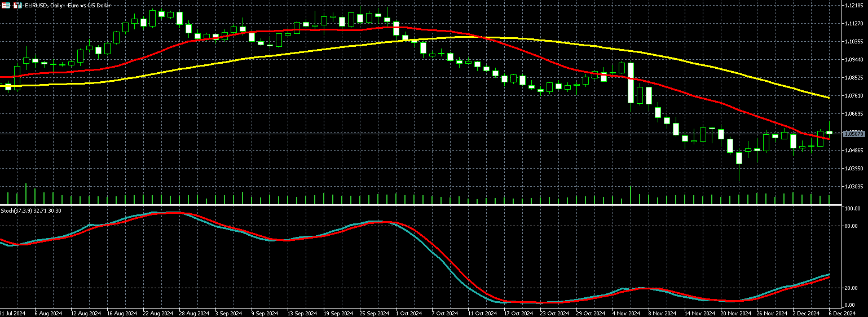Select the 31 Jul 2024 date label
This screenshot has width=868, height=317.
[12, 312]
